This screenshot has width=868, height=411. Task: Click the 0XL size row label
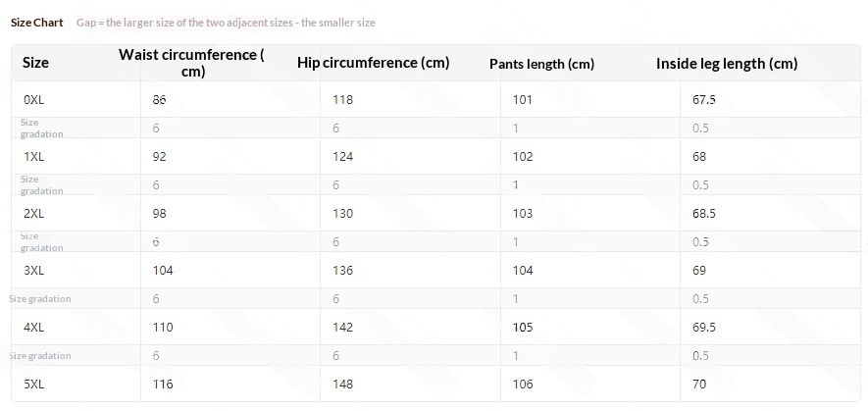click(33, 100)
